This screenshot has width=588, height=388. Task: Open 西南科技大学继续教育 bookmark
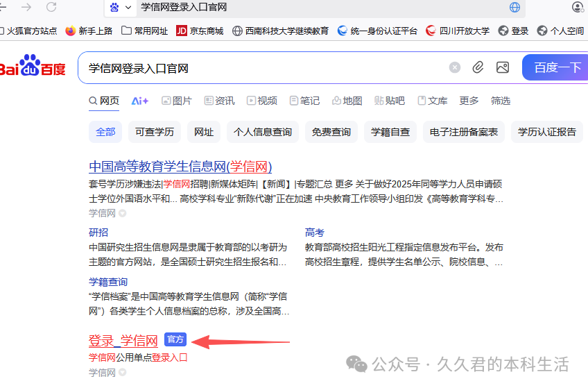point(281,31)
